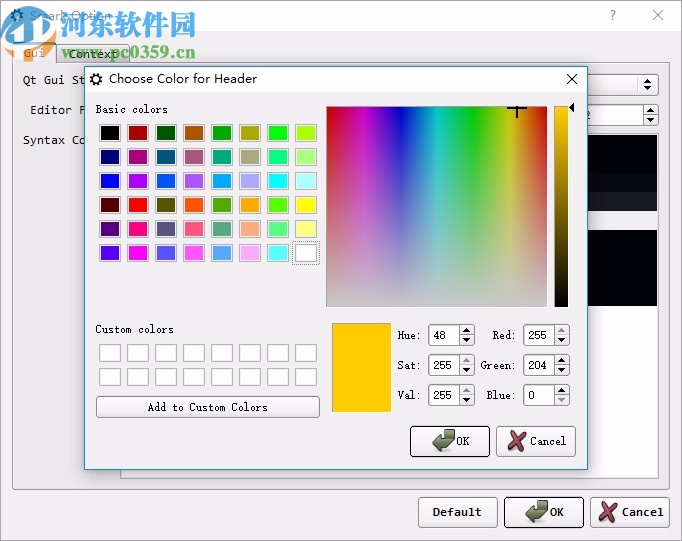Choose the cyan basic color swatch
The width and height of the screenshot is (682, 541).
click(x=278, y=181)
